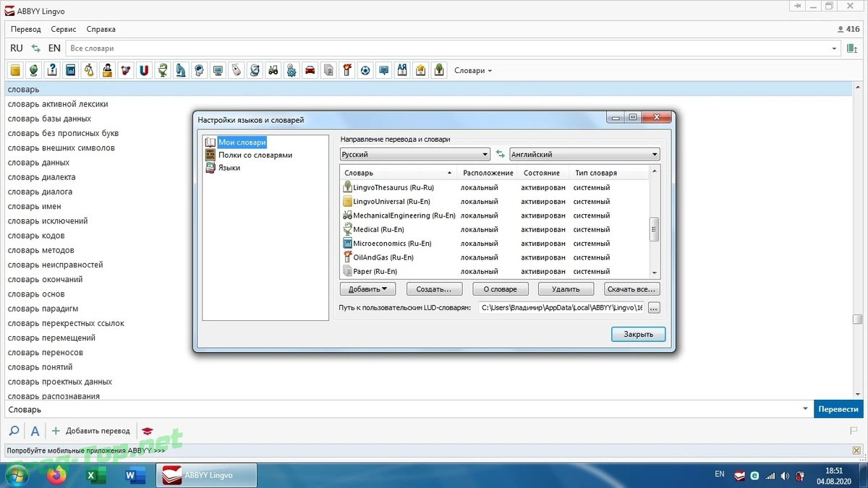Click the ... browse button for LUD path
Viewport: 868px width, 488px height.
point(654,308)
